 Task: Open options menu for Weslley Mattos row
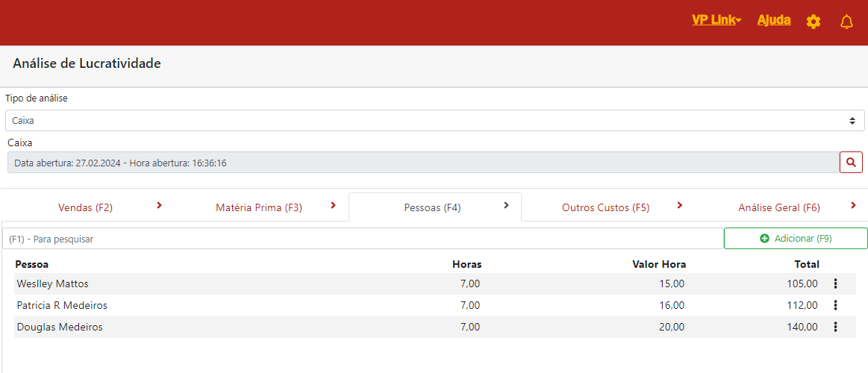pos(835,283)
